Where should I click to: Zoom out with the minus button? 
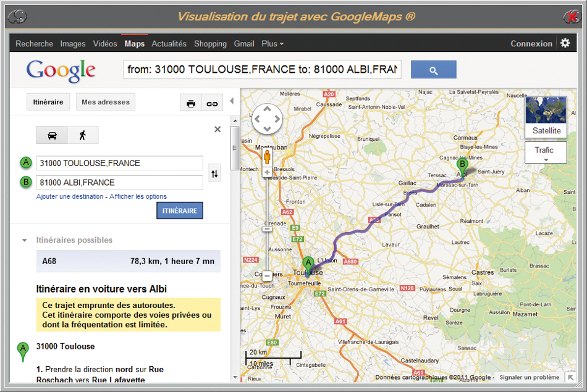click(x=267, y=277)
